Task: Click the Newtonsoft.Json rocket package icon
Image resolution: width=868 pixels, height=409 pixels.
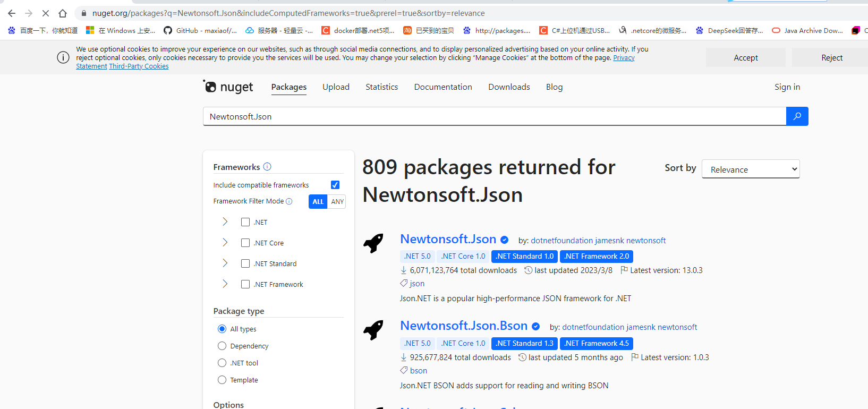Action: click(x=373, y=243)
